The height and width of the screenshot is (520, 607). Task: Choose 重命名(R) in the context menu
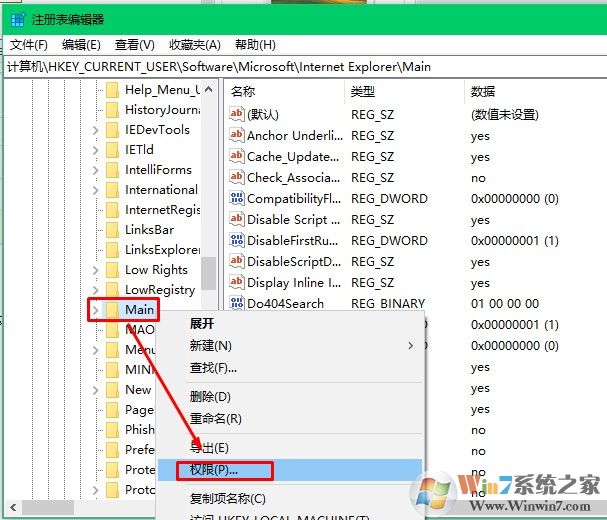coord(216,419)
